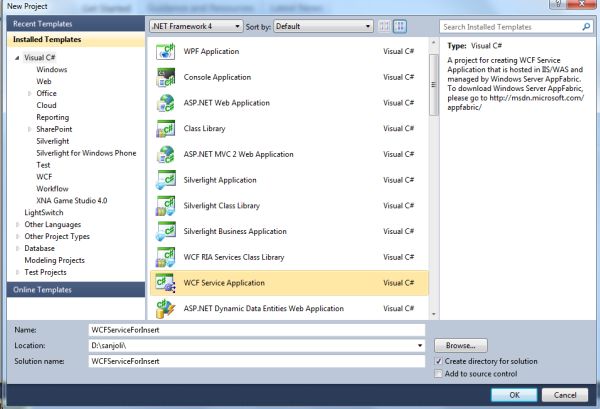This screenshot has width=600, height=409.
Task: Open the dialog help question-mark button
Action: click(558, 4)
